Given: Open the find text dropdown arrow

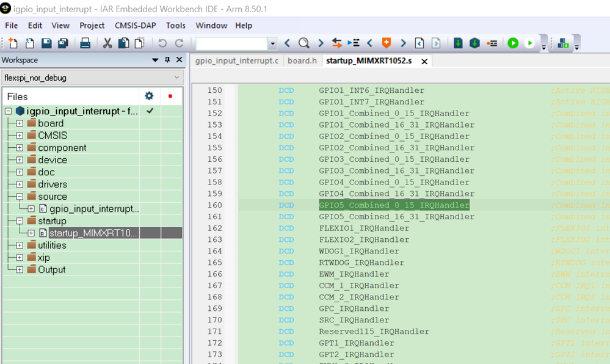Looking at the screenshot, I should tap(273, 43).
